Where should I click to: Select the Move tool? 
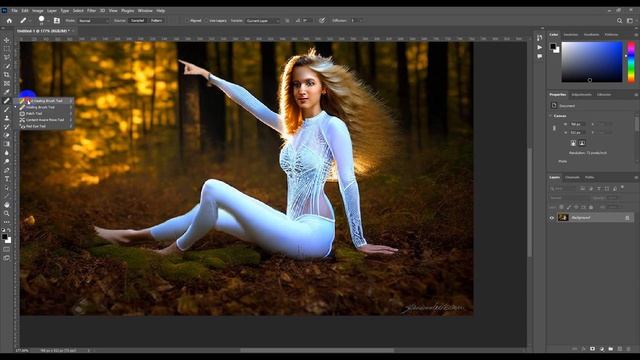[7, 40]
